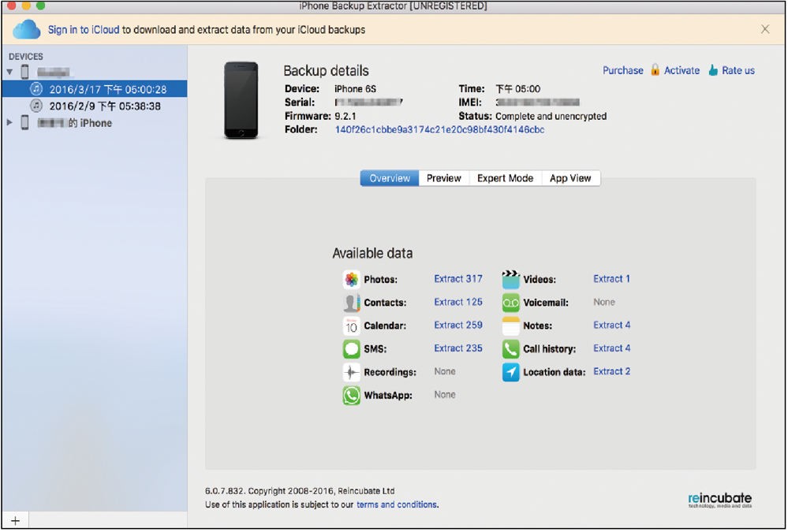This screenshot has width=788, height=532.
Task: Click the phone icon next to 的 iPhone
Action: point(24,123)
